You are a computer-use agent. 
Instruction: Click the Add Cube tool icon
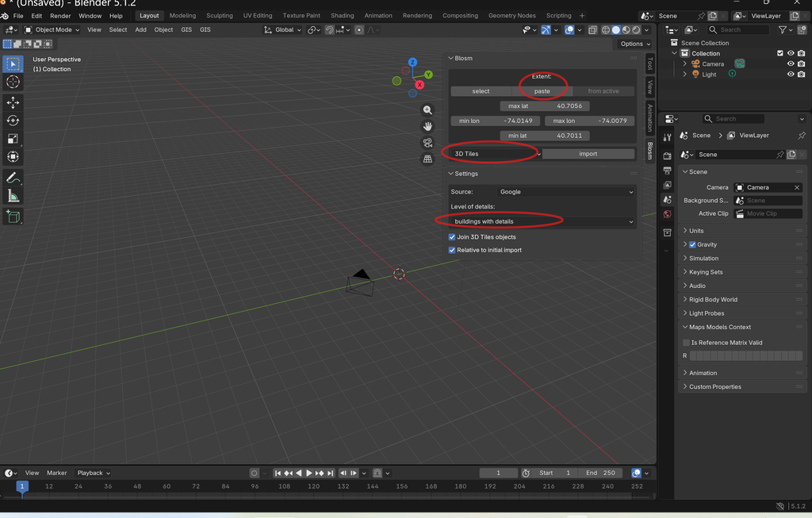pyautogui.click(x=13, y=217)
